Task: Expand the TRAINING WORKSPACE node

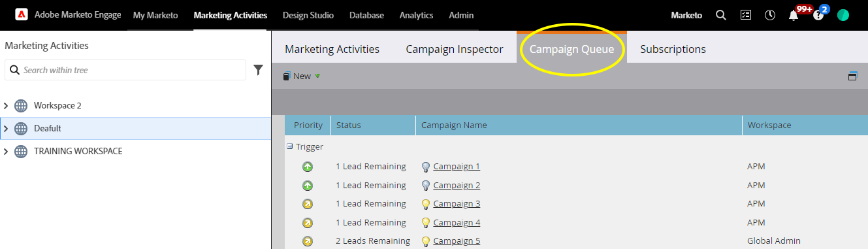Action: tap(7, 152)
